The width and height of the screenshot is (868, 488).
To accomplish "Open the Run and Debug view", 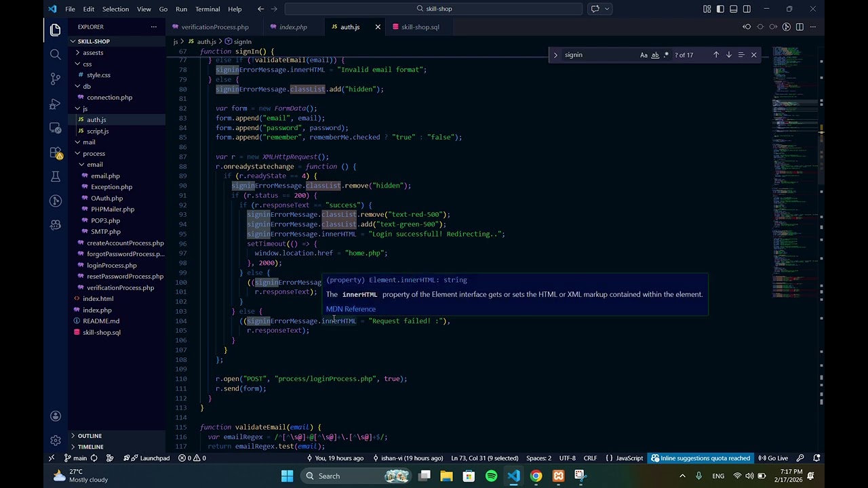I will click(x=56, y=104).
